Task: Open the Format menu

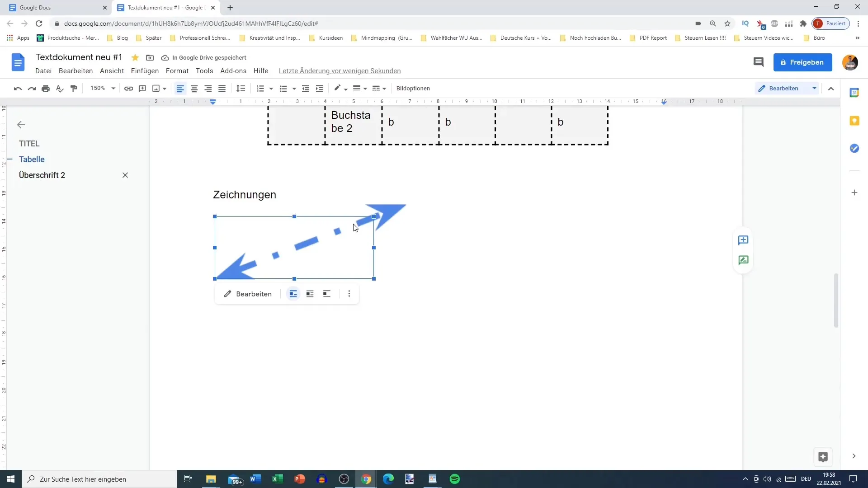Action: tap(177, 70)
